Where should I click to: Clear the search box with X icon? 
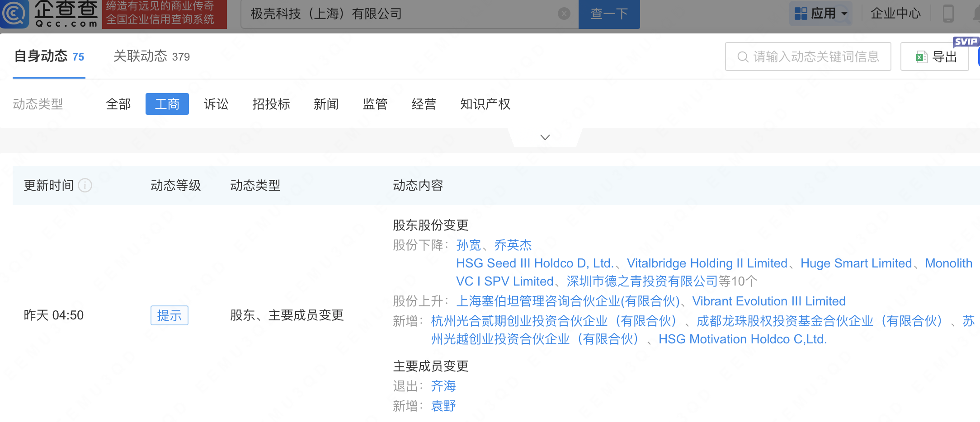click(564, 14)
